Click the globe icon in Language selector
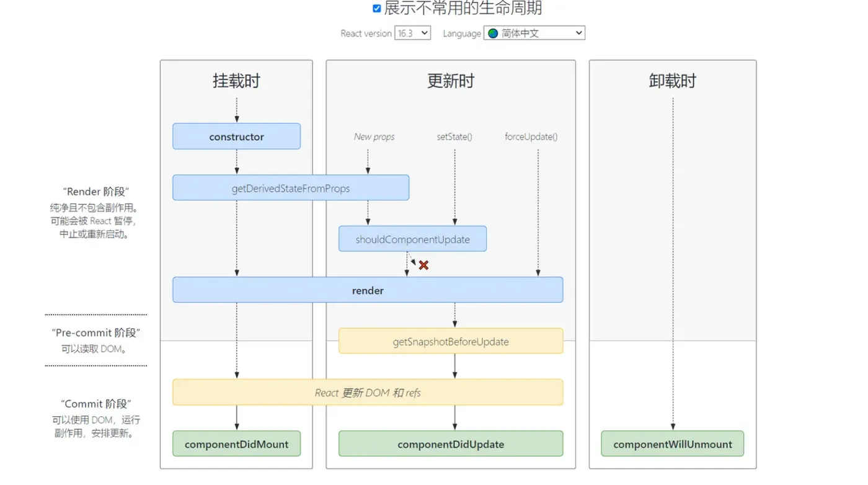 [492, 33]
